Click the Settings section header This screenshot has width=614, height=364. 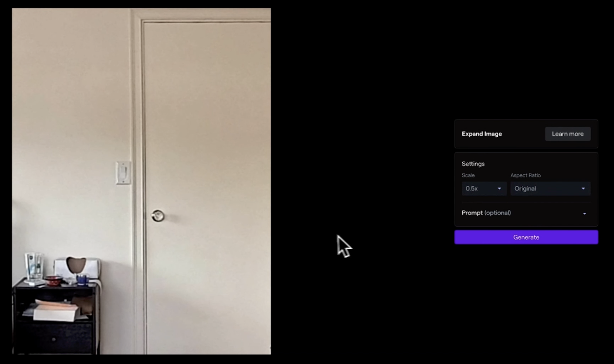[473, 163]
